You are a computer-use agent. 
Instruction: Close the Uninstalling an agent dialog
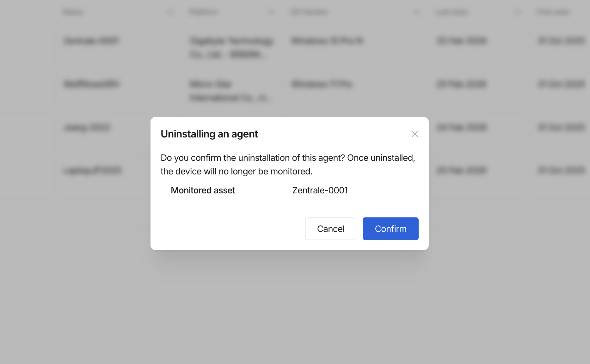click(415, 134)
